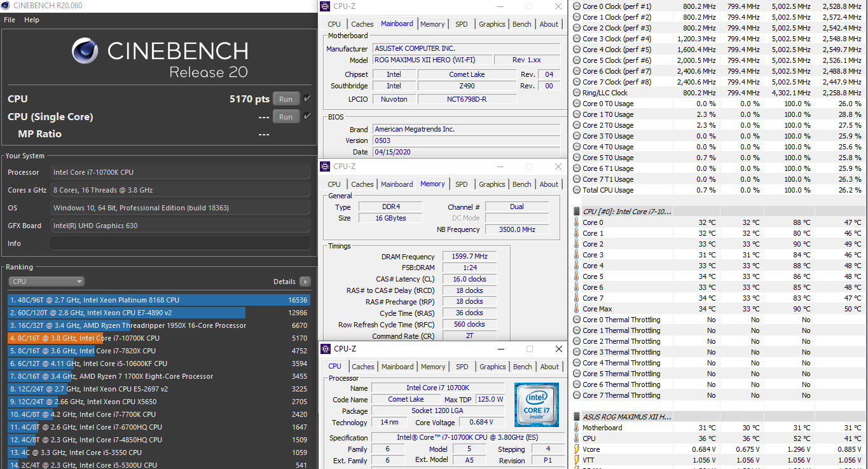Click the ROG MAXIMUS XII HERO model field

point(432,60)
